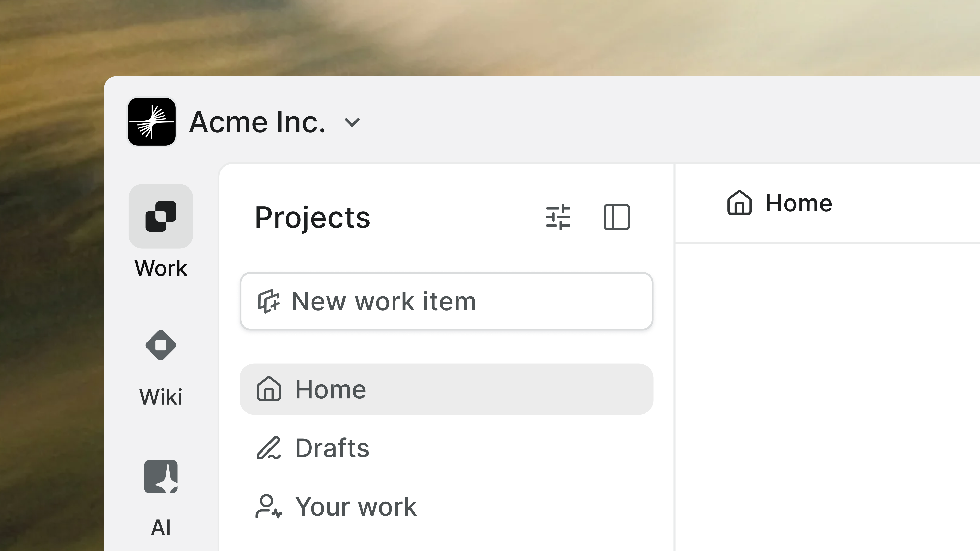The width and height of the screenshot is (980, 551).
Task: Click the Your work person icon
Action: click(269, 507)
